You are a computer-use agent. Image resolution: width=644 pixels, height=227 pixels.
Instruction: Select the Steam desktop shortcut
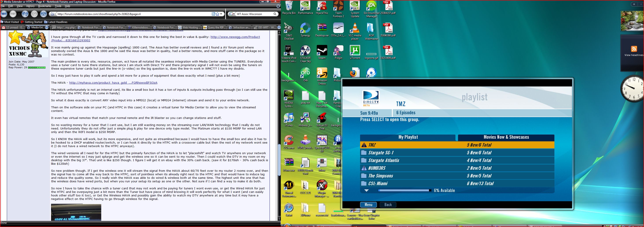322,52
